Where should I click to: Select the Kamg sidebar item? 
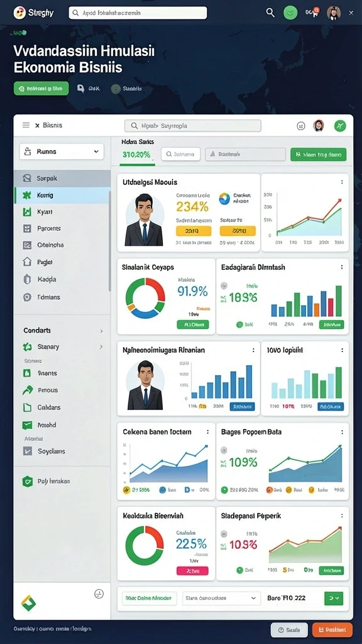62,196
